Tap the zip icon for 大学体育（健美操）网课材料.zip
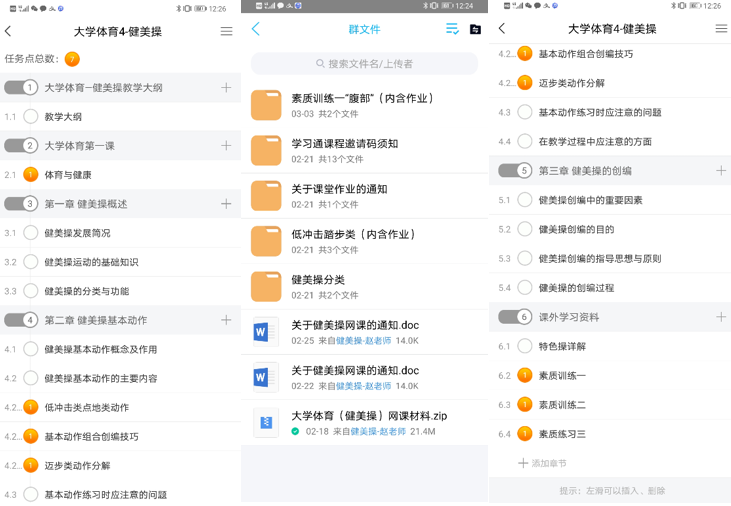This screenshot has width=731, height=506. pos(266,423)
